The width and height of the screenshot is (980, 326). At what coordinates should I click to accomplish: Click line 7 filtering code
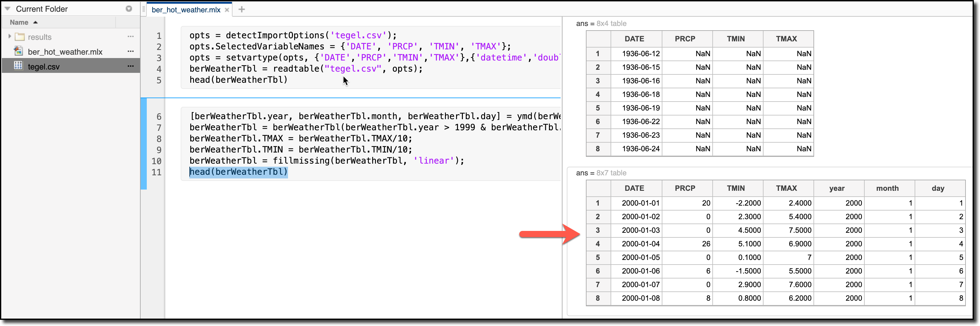pyautogui.click(x=375, y=127)
